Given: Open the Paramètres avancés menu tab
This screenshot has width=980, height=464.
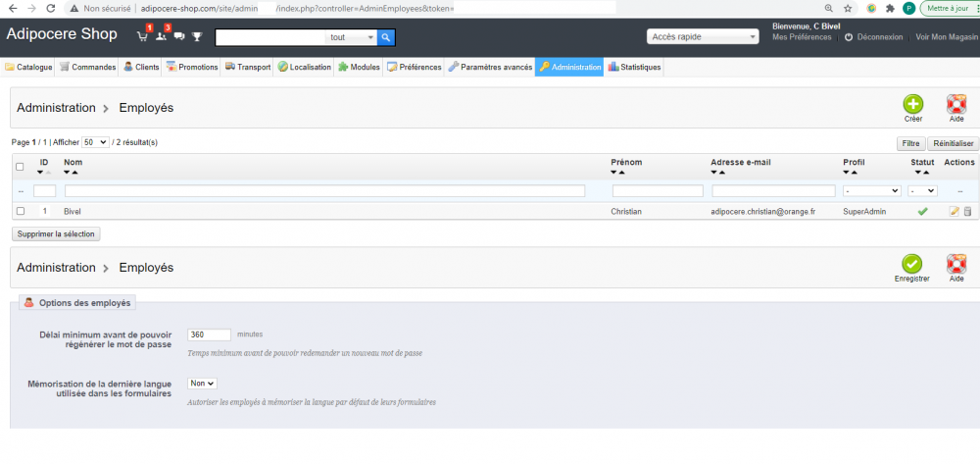Looking at the screenshot, I should click(x=490, y=67).
